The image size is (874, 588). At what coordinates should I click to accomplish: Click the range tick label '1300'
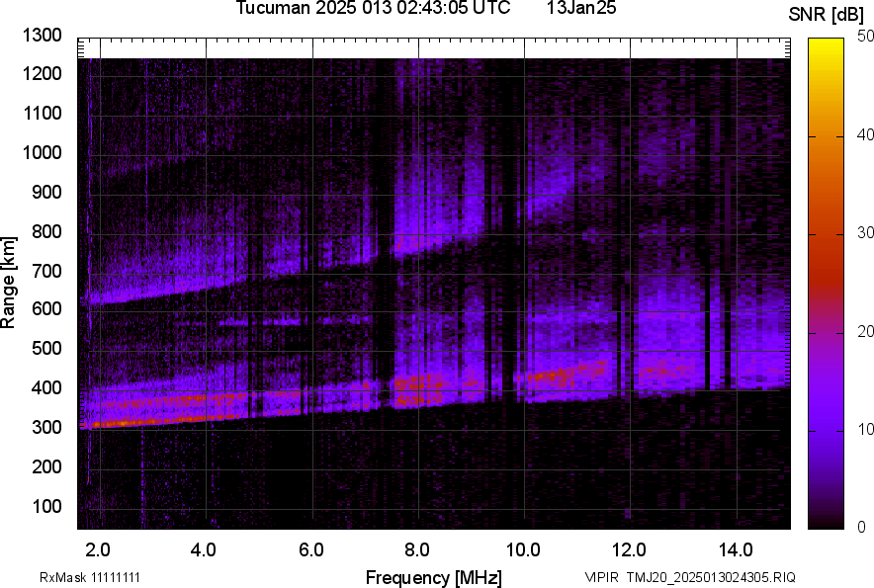[x=42, y=36]
